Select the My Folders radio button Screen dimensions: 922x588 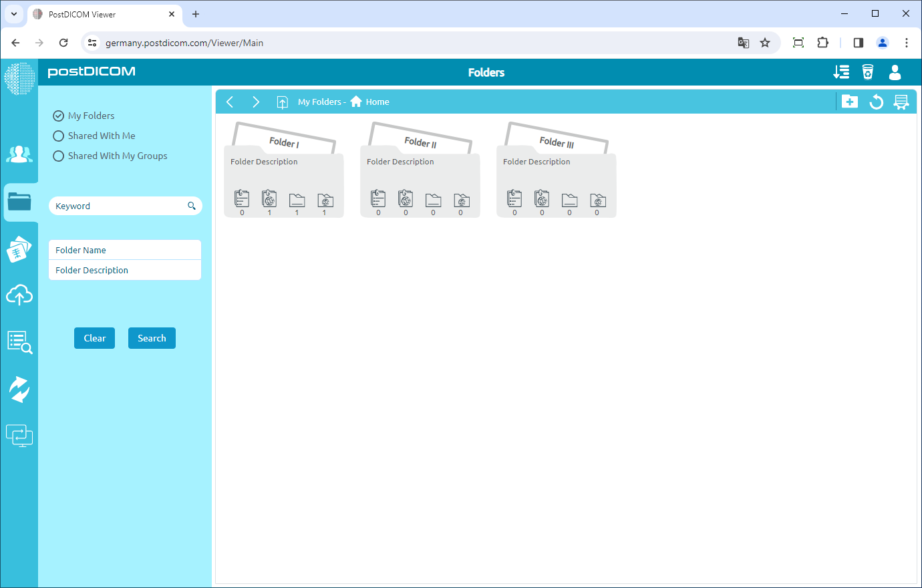58,115
